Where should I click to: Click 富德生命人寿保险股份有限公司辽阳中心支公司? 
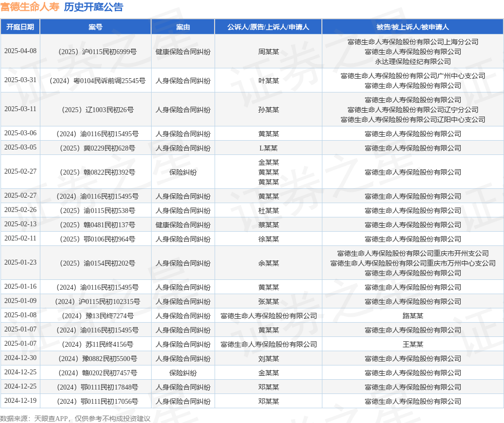coord(413,120)
